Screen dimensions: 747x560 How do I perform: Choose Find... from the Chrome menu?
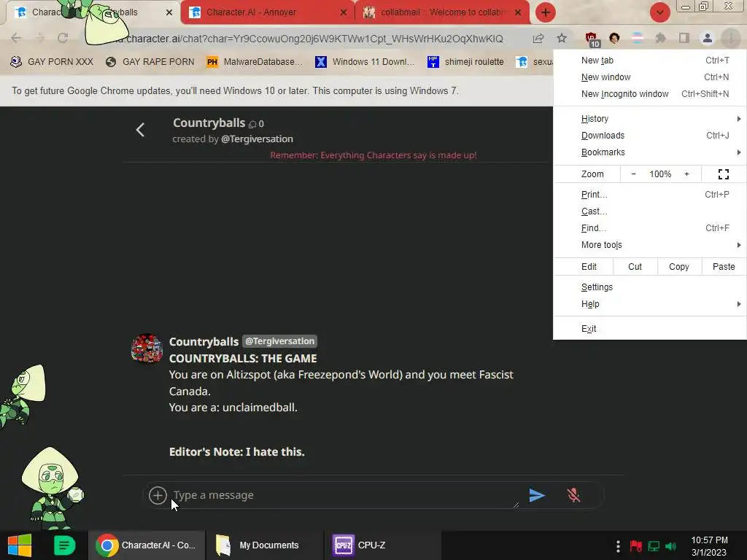pyautogui.click(x=650, y=228)
